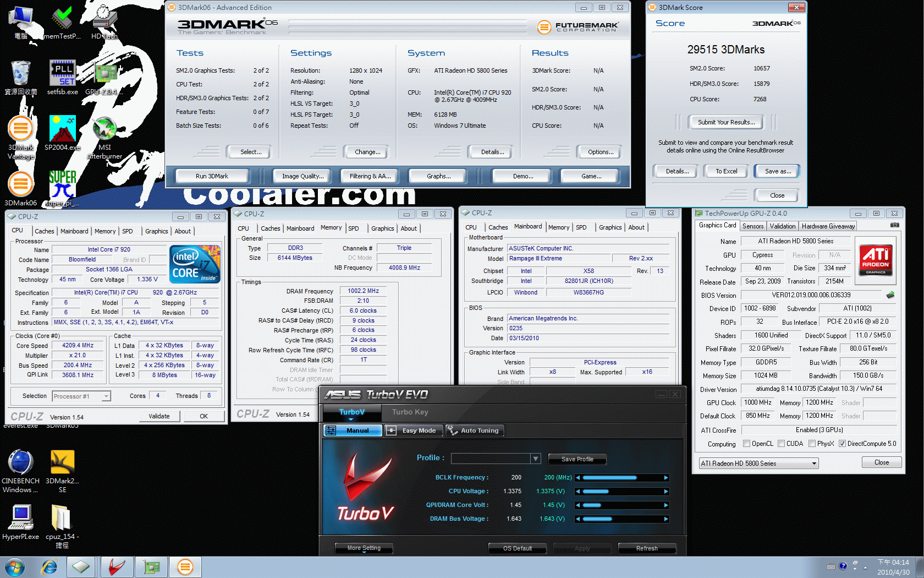
Task: Open the Recycle Bin desktop icon
Action: [x=21, y=78]
